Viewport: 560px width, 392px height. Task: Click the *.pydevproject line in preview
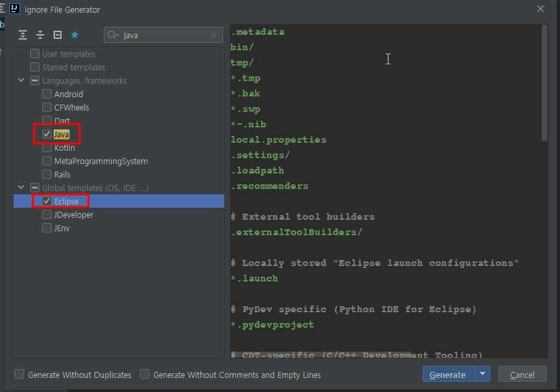tap(272, 325)
